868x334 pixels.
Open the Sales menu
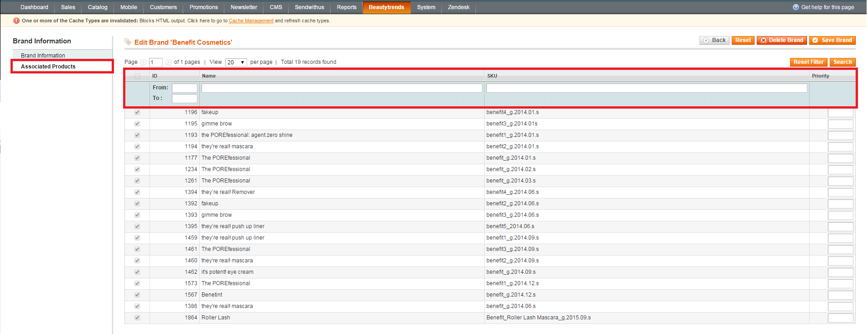pos(68,7)
